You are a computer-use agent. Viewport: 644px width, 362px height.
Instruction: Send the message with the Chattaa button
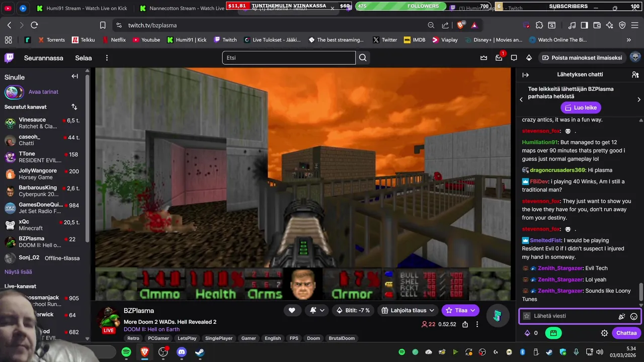click(x=626, y=333)
